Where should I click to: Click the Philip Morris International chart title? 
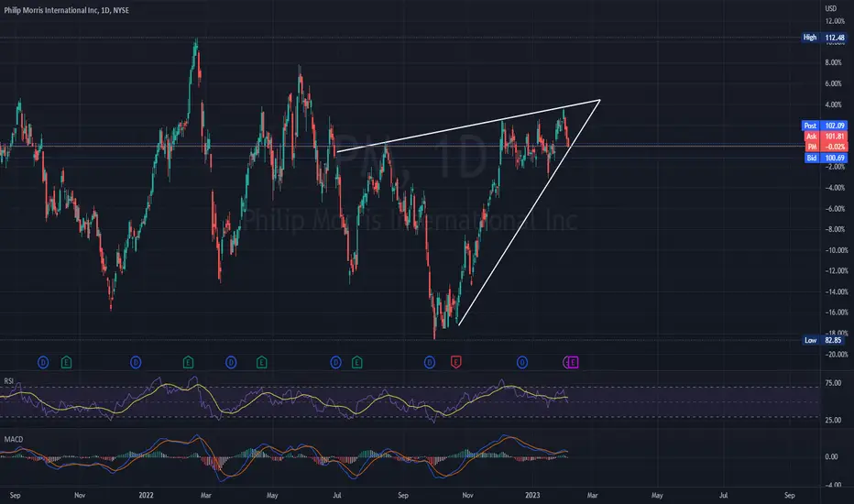point(67,10)
